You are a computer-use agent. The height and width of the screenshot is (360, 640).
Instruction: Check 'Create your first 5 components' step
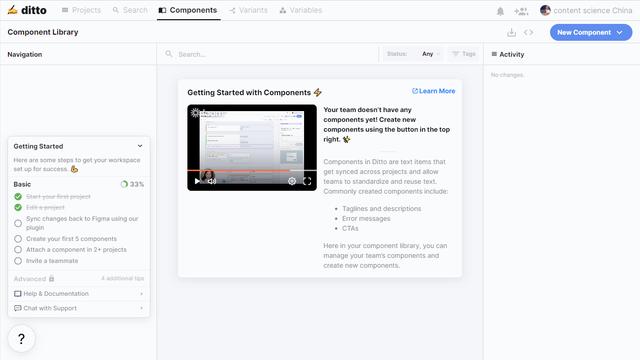point(18,239)
